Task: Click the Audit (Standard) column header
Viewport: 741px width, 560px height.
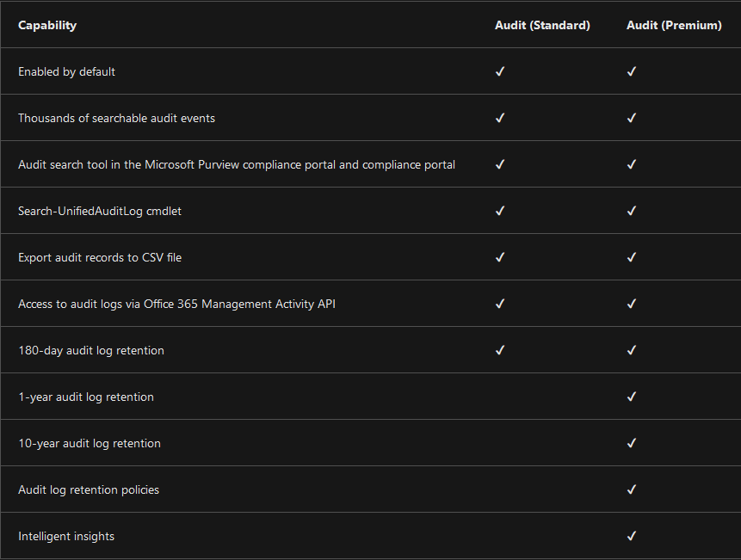Action: [x=542, y=25]
